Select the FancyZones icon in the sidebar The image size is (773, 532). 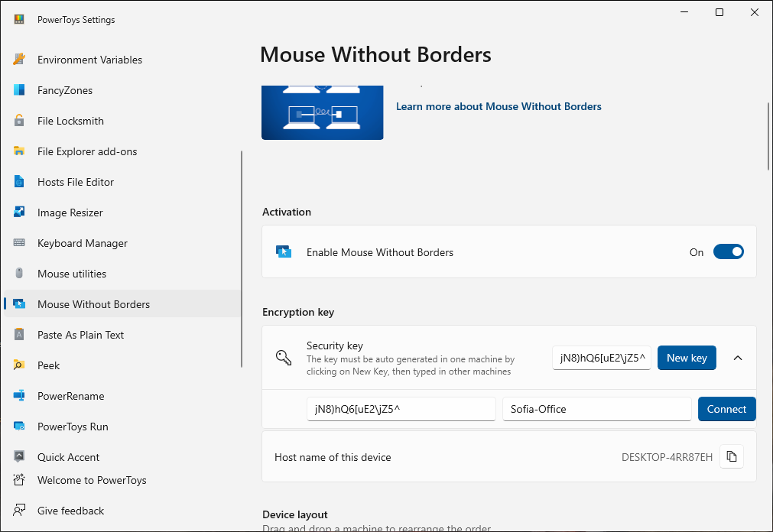(21, 90)
